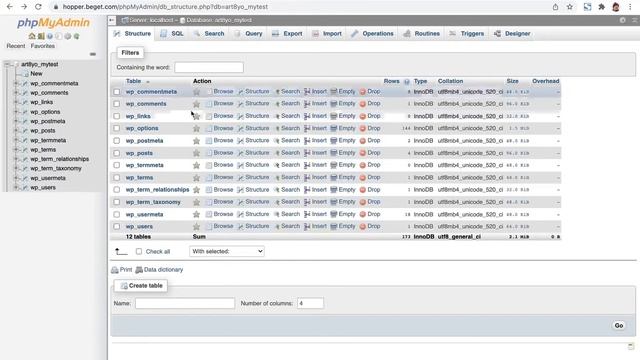This screenshot has height=360, width=640.
Task: Tick the wp_links row checkbox
Action: point(117,116)
